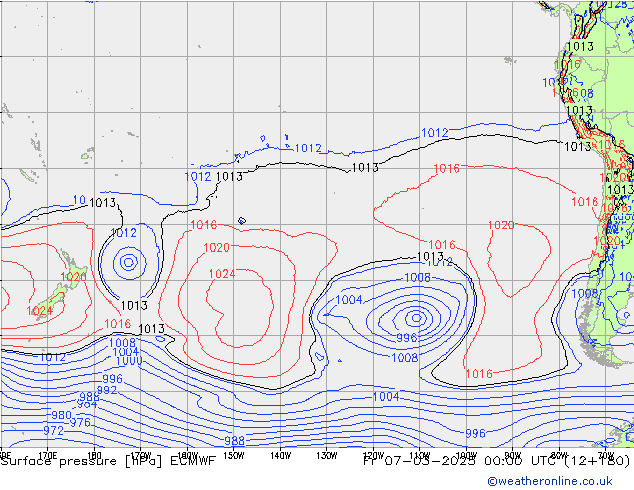Click the center of the deep low near 110W
The height and width of the screenshot is (490, 634).
416,318
